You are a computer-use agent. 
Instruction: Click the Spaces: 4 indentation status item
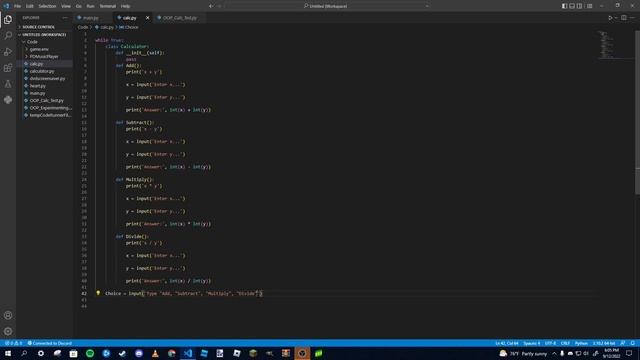point(531,343)
